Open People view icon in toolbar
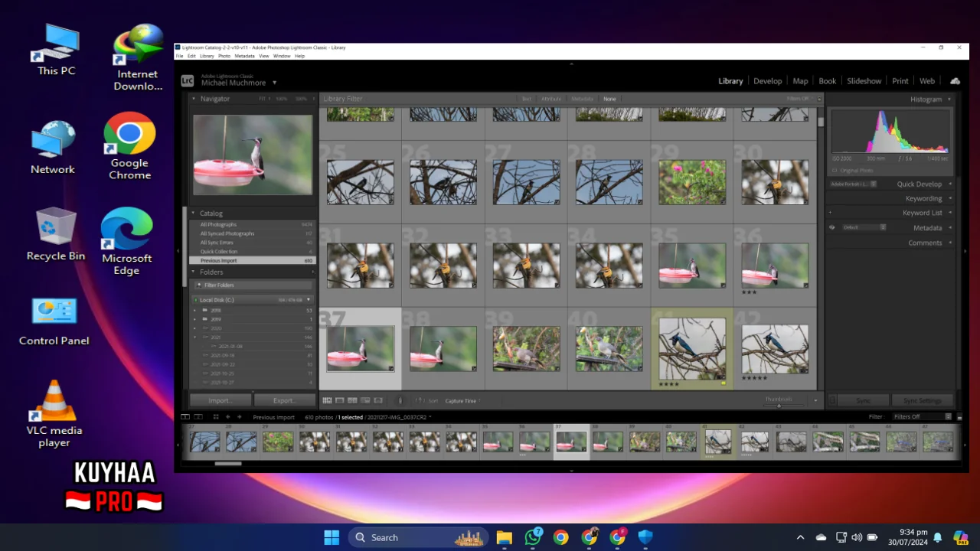Image resolution: width=980 pixels, height=551 pixels. (377, 400)
